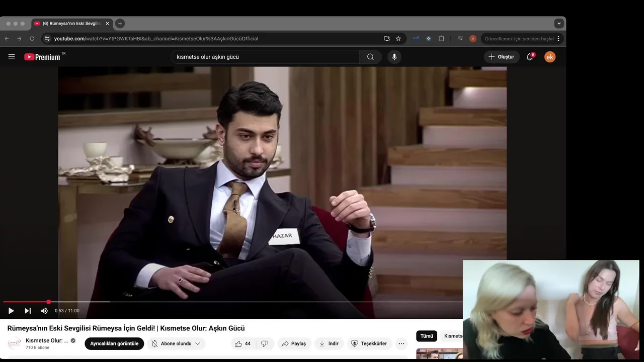Seek using the video progress bar

pos(232,302)
